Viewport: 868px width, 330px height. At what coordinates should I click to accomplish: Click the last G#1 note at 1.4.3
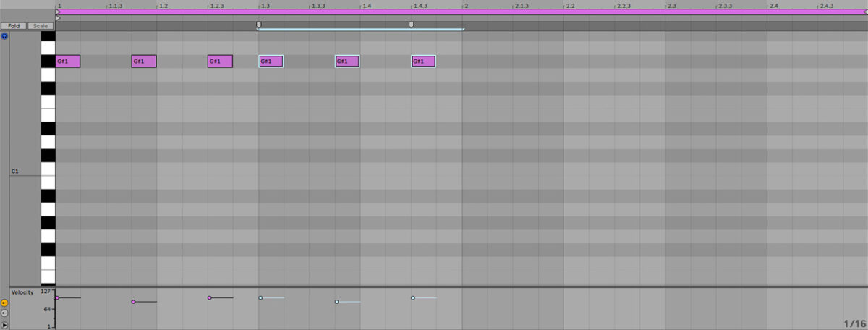click(424, 62)
